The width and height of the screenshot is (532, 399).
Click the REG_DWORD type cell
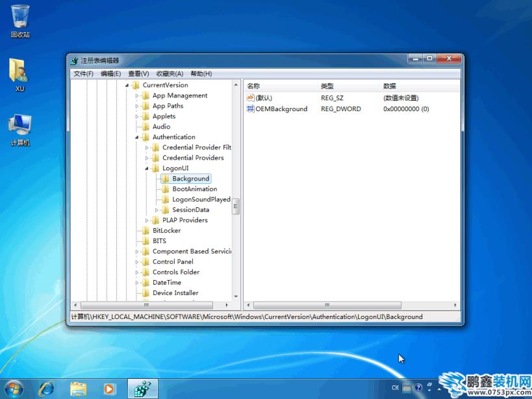tap(341, 109)
